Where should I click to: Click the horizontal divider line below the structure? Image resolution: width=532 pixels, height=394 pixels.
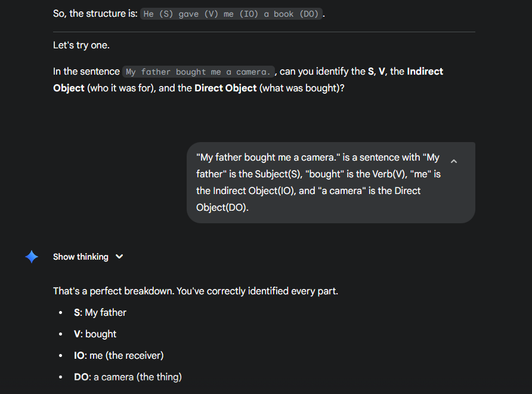264,32
